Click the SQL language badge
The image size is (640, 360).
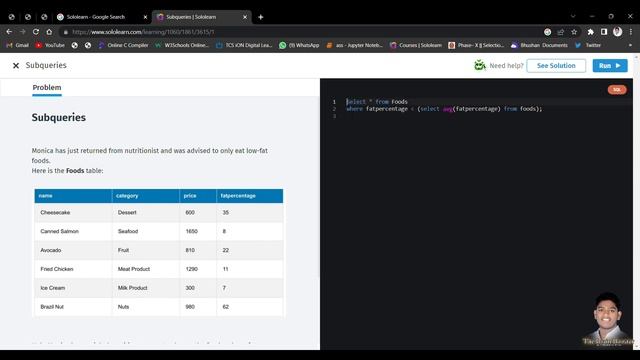[x=617, y=90]
